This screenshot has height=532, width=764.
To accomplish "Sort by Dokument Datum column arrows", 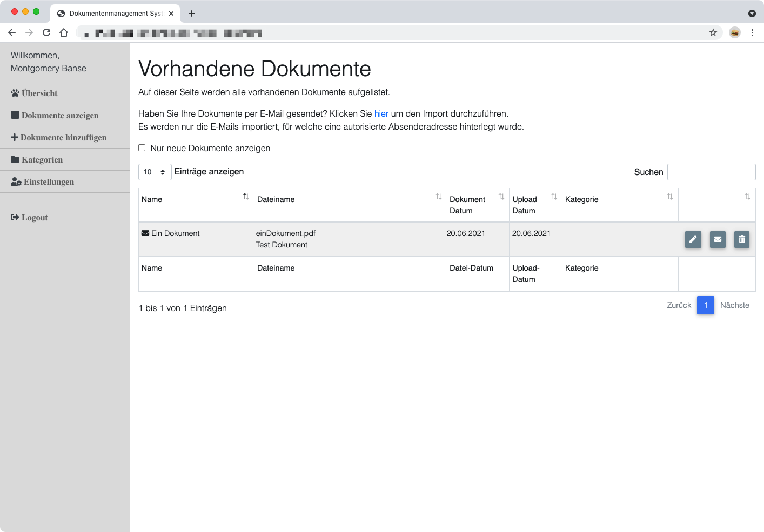I will tap(501, 197).
